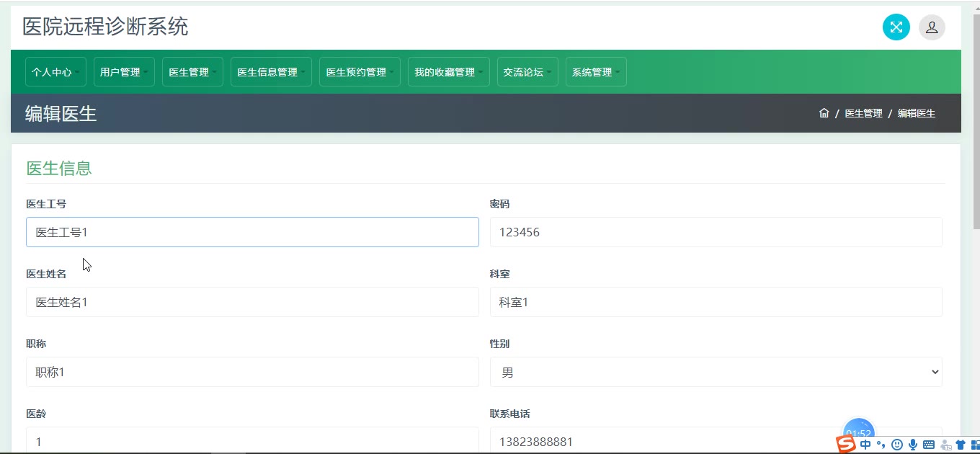Expand the 交流论坛 menu
This screenshot has height=454, width=980.
point(527,72)
